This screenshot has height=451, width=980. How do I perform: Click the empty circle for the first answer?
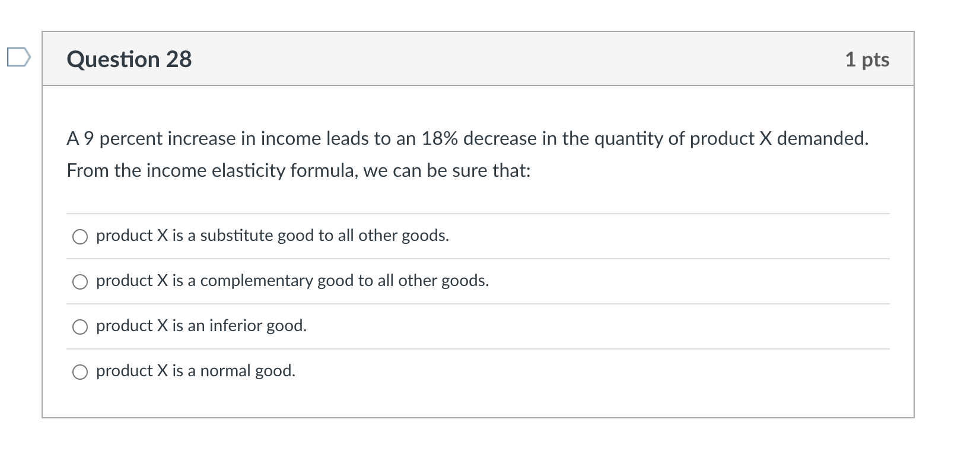[x=80, y=237]
